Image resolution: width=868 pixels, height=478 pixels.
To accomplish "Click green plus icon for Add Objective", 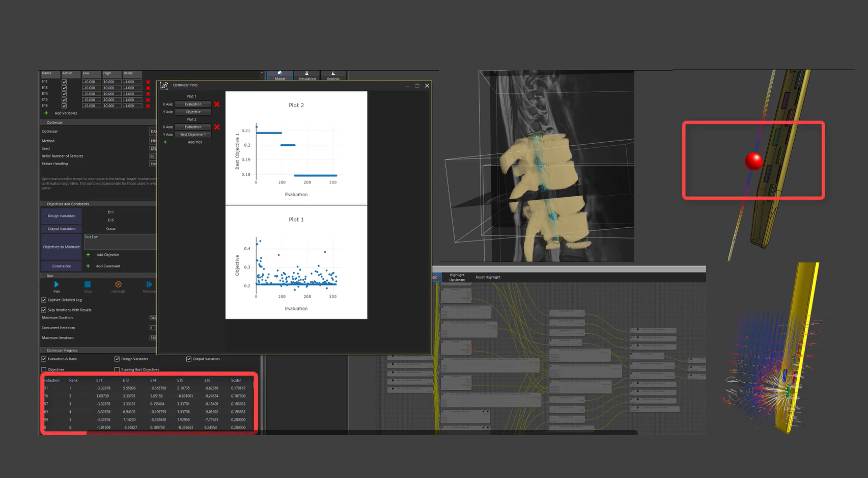I will (x=88, y=255).
